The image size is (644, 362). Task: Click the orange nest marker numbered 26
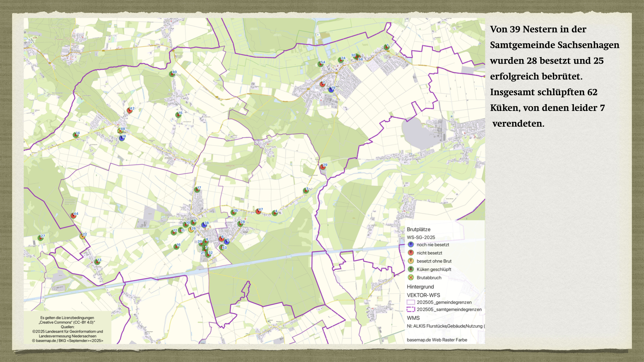pyautogui.click(x=191, y=230)
